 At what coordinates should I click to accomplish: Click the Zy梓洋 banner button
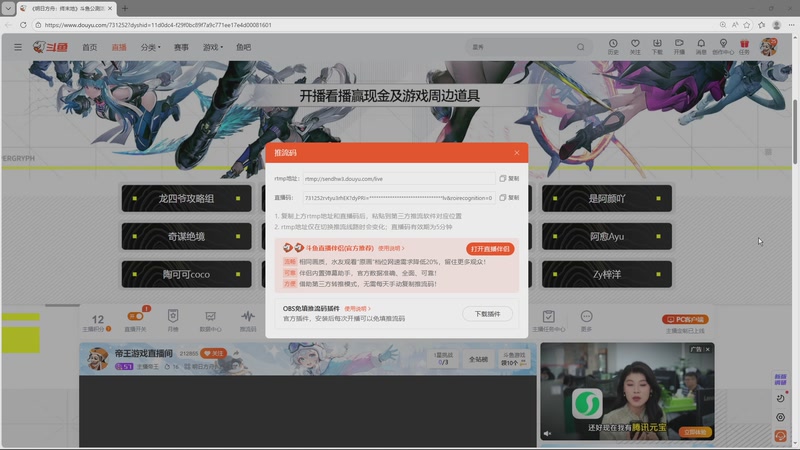(607, 274)
